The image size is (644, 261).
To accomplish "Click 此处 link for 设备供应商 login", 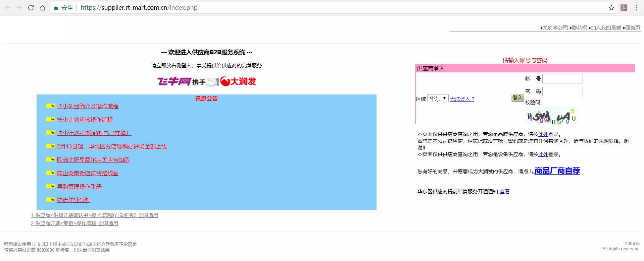I will point(543,154).
